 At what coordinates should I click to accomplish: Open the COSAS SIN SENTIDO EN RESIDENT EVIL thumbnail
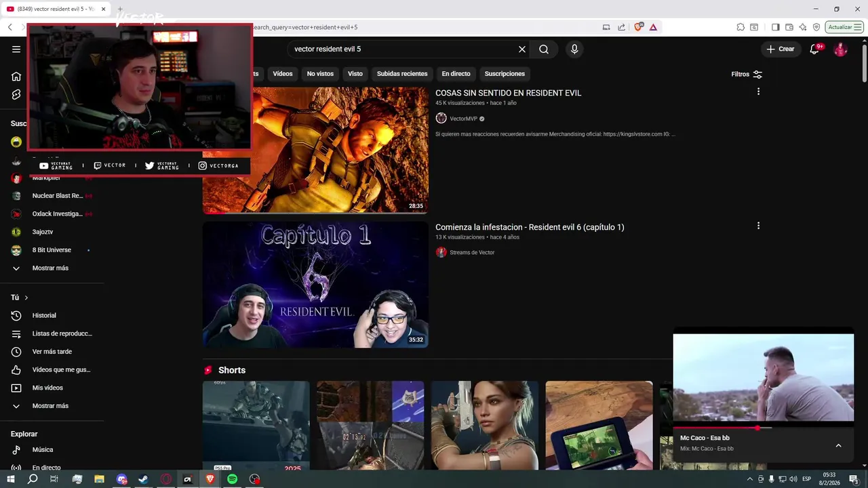pyautogui.click(x=340, y=150)
